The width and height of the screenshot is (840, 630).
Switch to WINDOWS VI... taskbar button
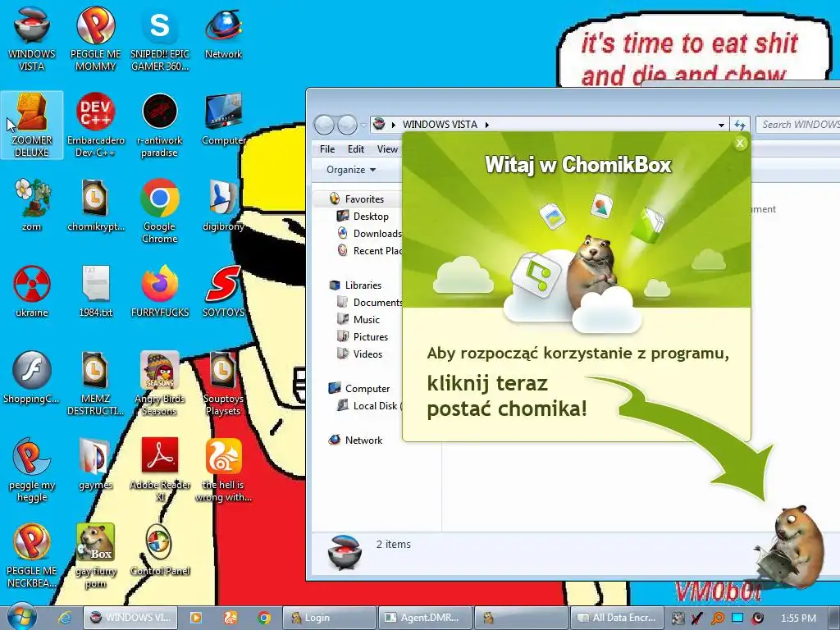[130, 618]
